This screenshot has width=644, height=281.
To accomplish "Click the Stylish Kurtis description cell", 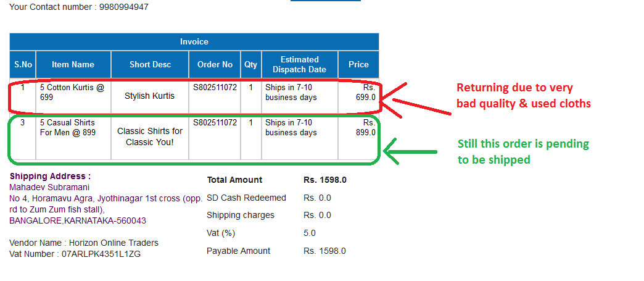I will [150, 96].
